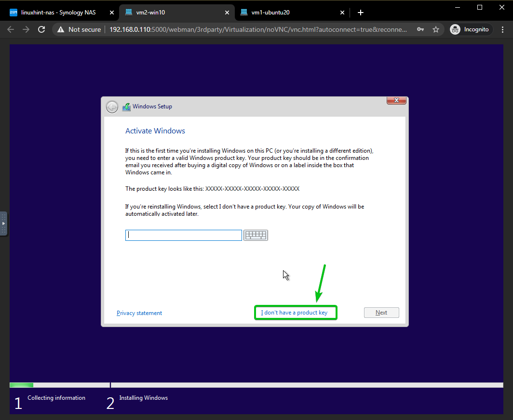Close the Windows Setup dialog

396,100
